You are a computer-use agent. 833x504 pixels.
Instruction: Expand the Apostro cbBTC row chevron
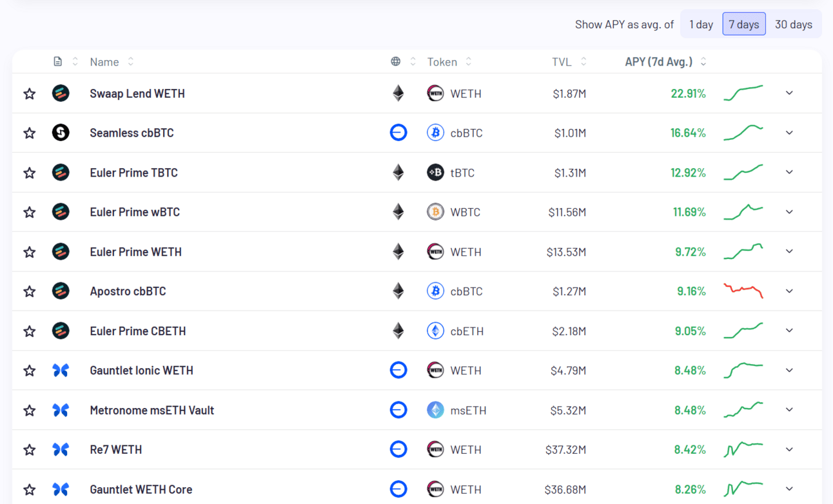[x=789, y=291]
